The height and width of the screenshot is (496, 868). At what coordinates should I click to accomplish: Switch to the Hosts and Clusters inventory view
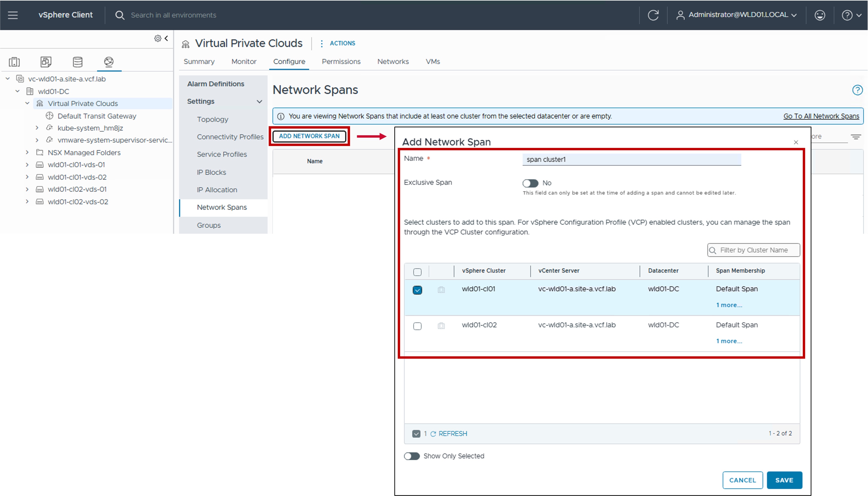click(x=14, y=62)
